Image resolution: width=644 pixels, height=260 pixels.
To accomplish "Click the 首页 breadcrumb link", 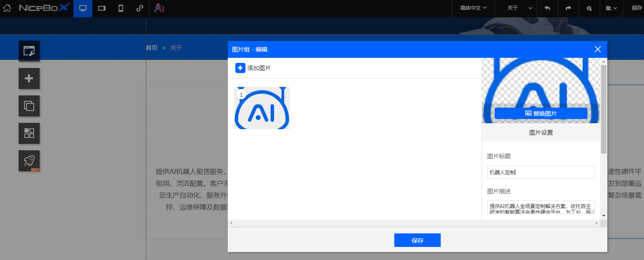I will (x=152, y=48).
